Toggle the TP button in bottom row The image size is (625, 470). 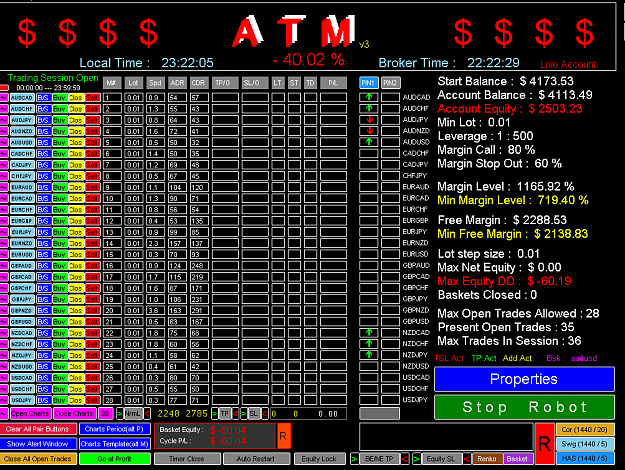pos(225,414)
